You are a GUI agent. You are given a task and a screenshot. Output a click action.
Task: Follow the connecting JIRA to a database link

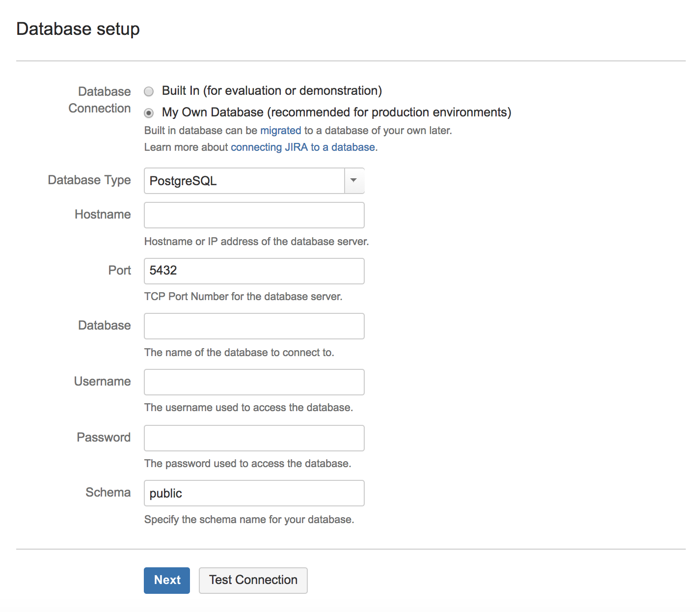[303, 147]
